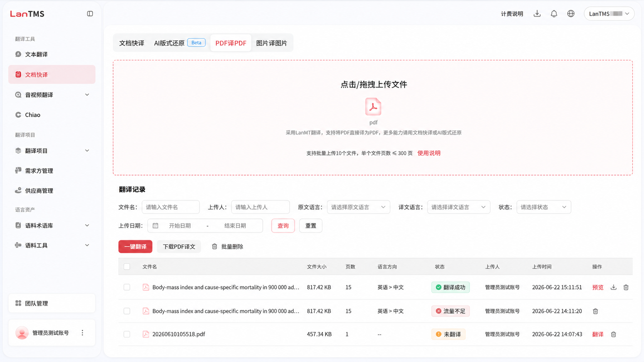
Task: Click the 管理员测试账号 avatar in the sidebar
Action: click(22, 333)
